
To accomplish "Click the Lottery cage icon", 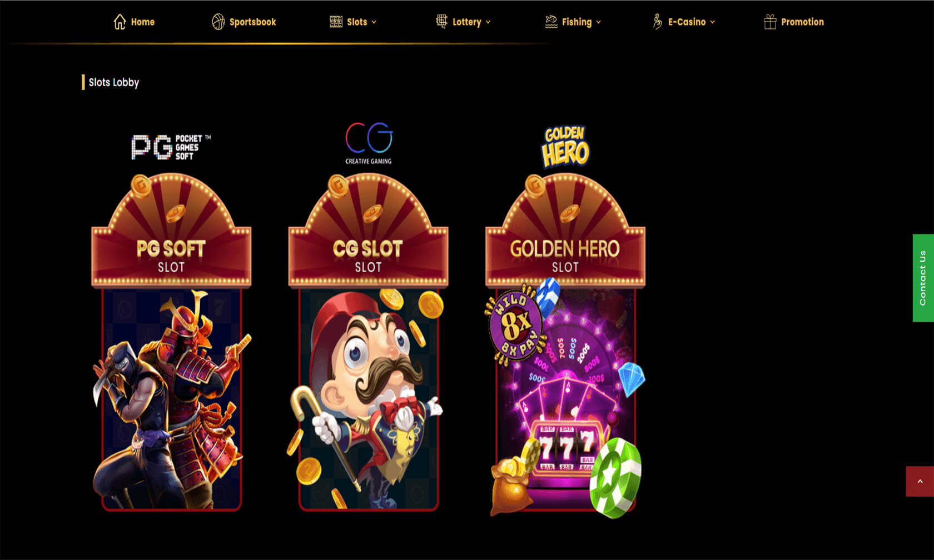I will click(441, 22).
